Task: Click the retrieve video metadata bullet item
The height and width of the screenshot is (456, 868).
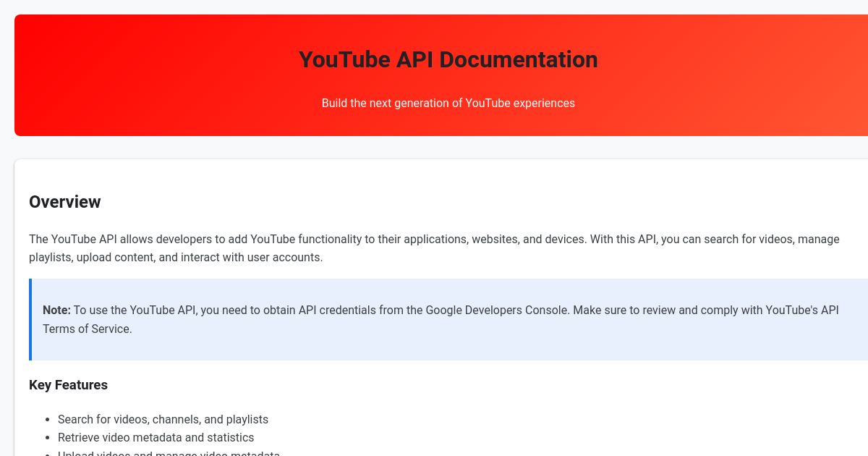Action: 156,438
